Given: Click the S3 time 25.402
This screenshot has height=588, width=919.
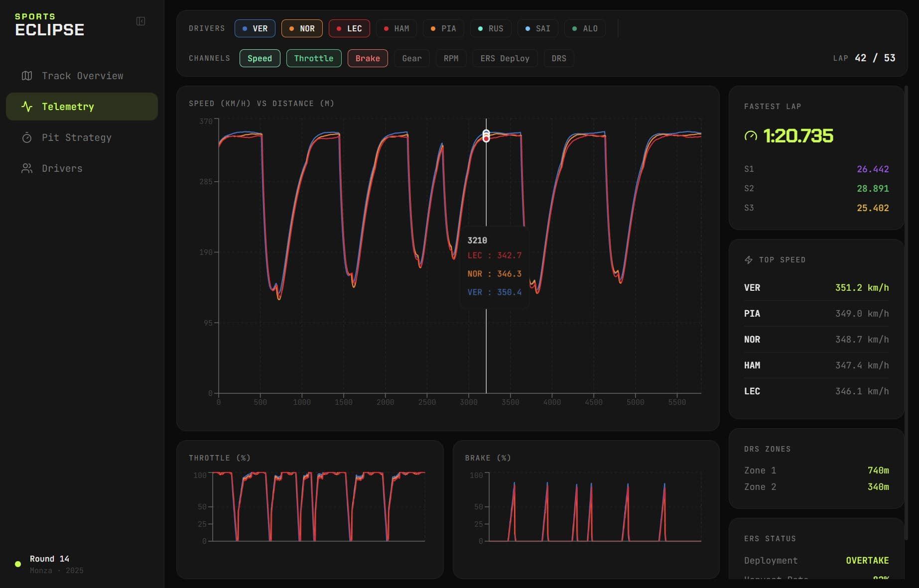Looking at the screenshot, I should point(873,208).
